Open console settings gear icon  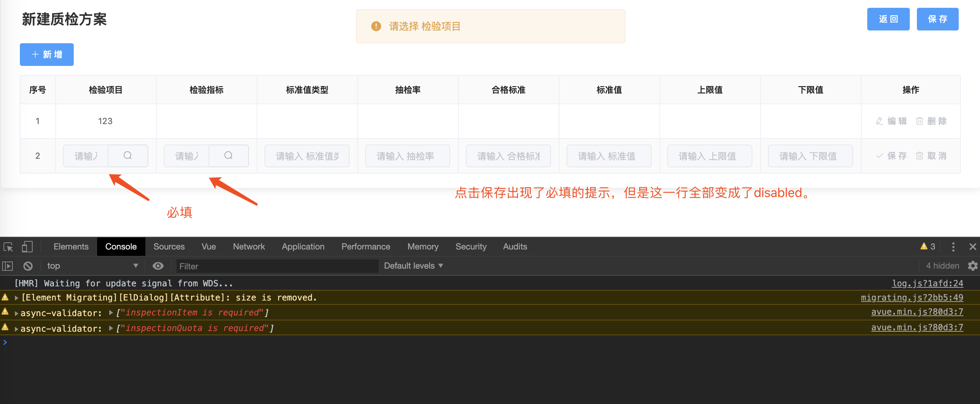(x=973, y=266)
